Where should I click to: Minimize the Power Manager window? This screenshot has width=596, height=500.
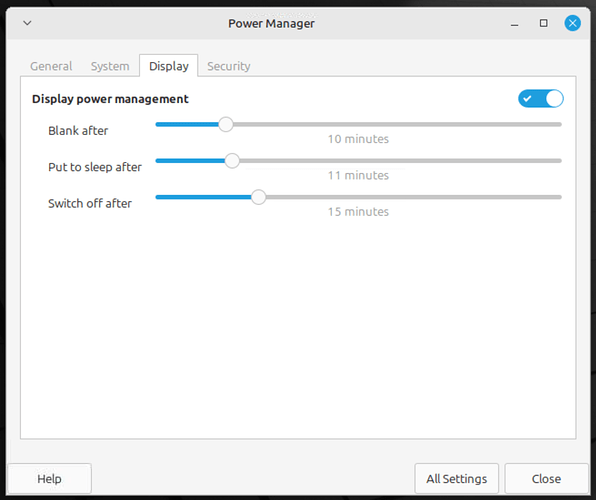click(x=515, y=24)
